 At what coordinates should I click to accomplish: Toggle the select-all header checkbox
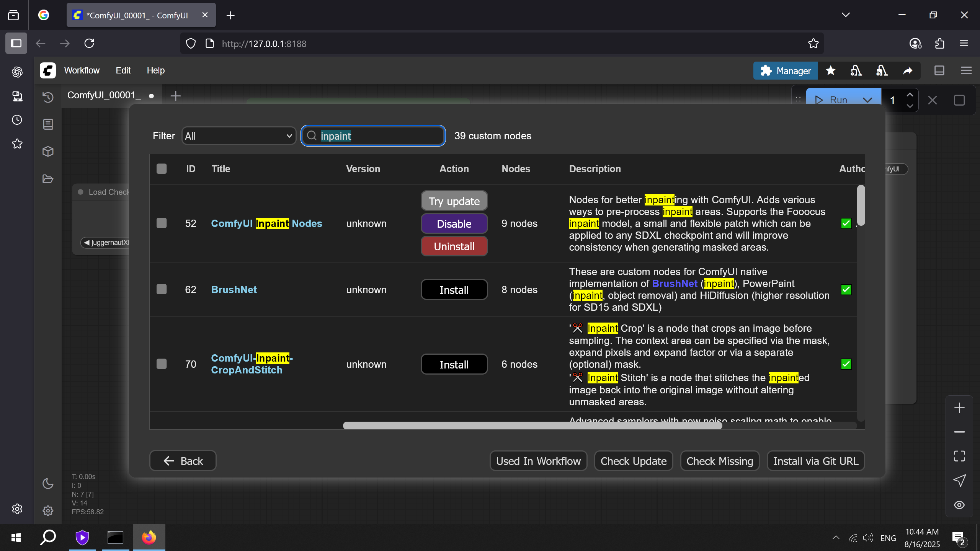coord(162,169)
